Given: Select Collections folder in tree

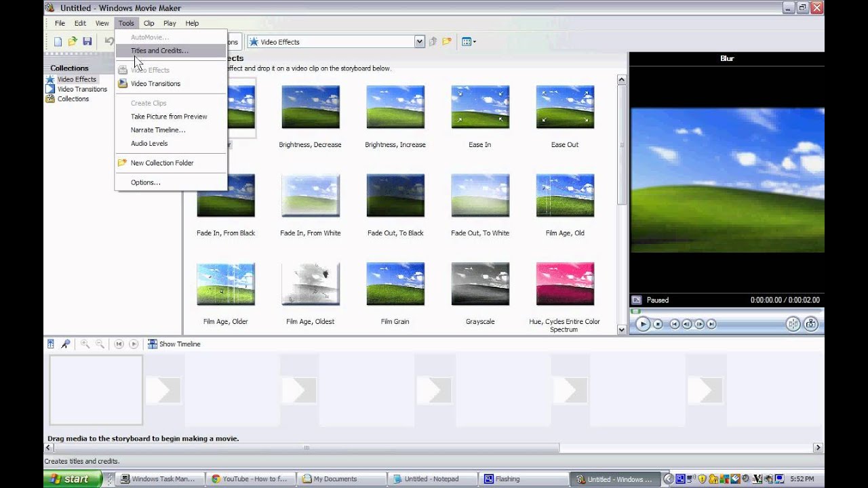Looking at the screenshot, I should 73,99.
